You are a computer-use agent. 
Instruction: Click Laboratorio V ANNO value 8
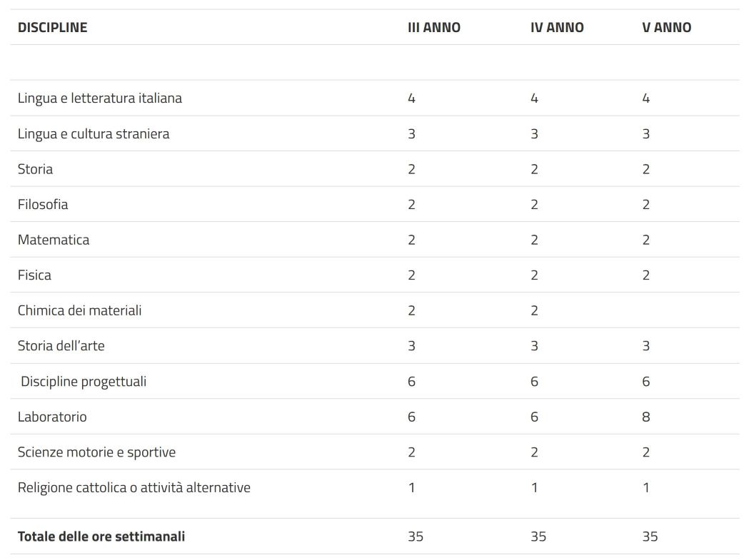(x=645, y=417)
